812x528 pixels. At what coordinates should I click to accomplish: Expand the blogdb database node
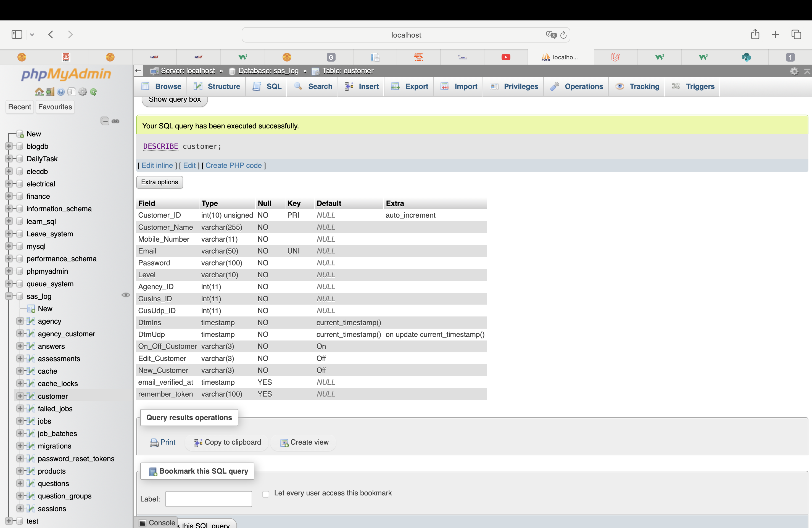click(9, 146)
